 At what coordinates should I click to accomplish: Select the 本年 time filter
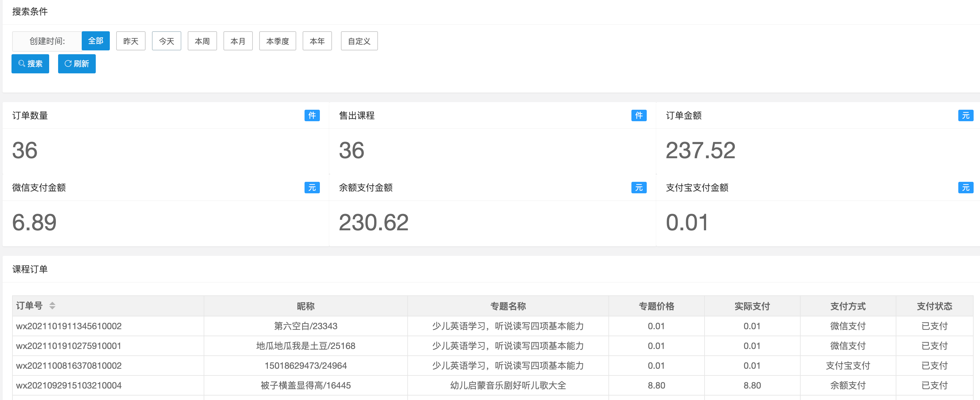(317, 41)
